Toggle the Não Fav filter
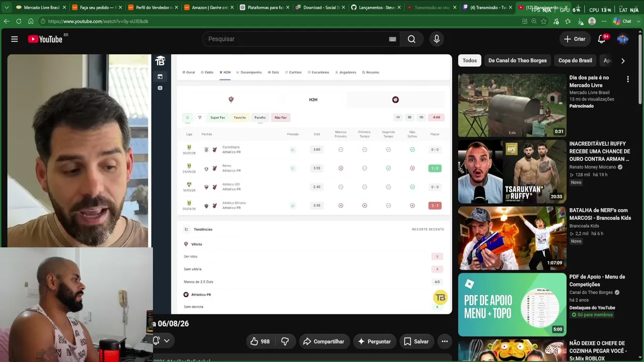The image size is (644, 362). (x=281, y=118)
